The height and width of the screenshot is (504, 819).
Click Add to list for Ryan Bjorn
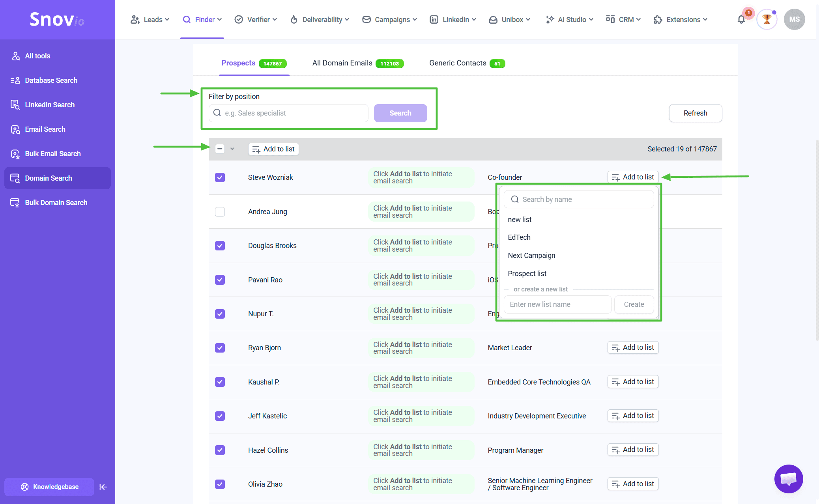[633, 347]
